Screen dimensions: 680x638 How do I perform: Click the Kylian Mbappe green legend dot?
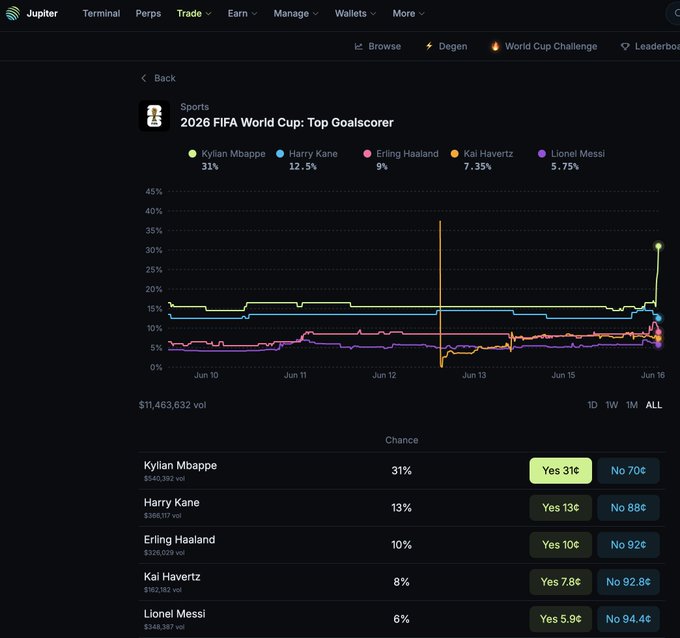click(193, 154)
